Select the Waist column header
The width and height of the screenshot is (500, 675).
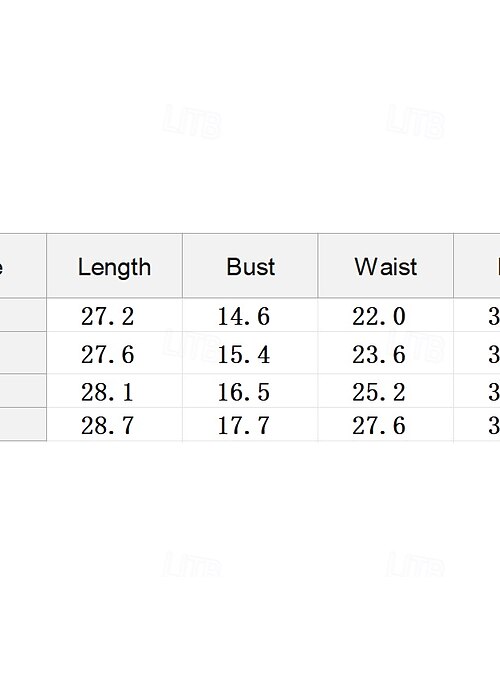(x=386, y=266)
